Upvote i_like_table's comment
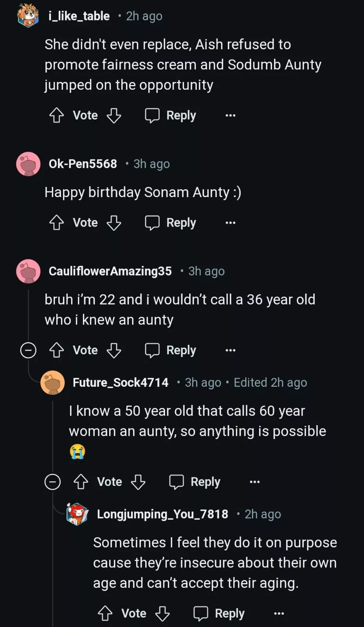The width and height of the screenshot is (364, 627). tap(57, 115)
